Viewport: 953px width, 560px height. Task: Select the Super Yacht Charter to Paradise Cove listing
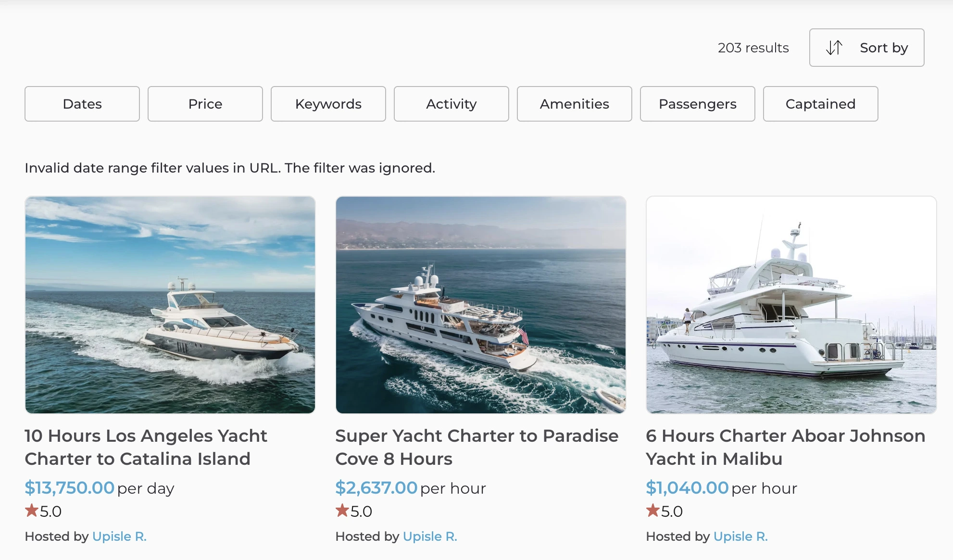(476, 447)
